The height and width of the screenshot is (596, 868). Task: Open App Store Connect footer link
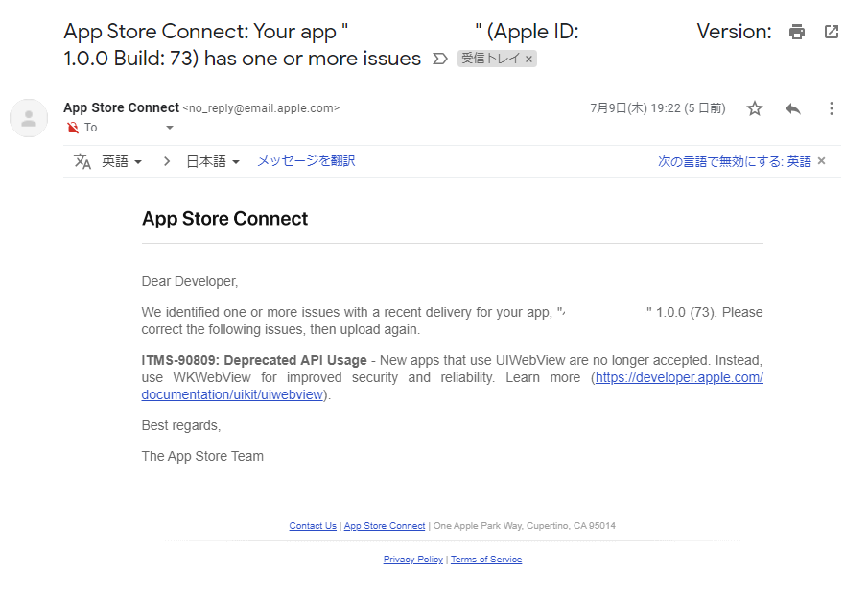pyautogui.click(x=385, y=526)
